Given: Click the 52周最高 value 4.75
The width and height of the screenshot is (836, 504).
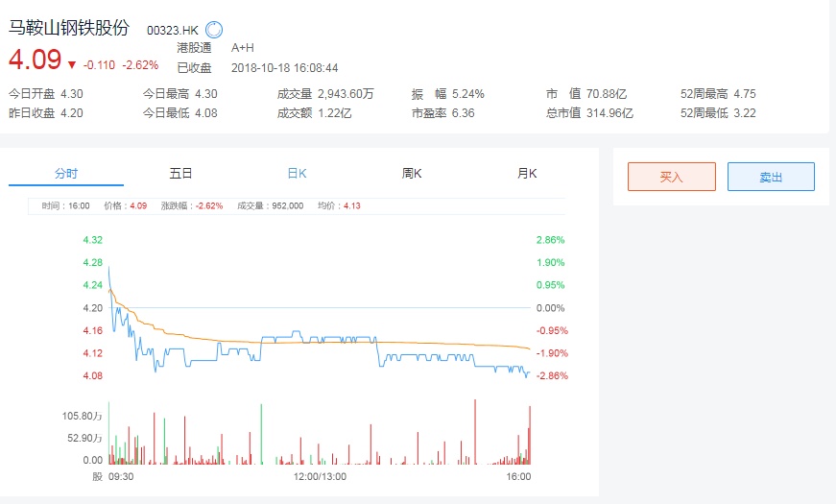Looking at the screenshot, I should 745,94.
